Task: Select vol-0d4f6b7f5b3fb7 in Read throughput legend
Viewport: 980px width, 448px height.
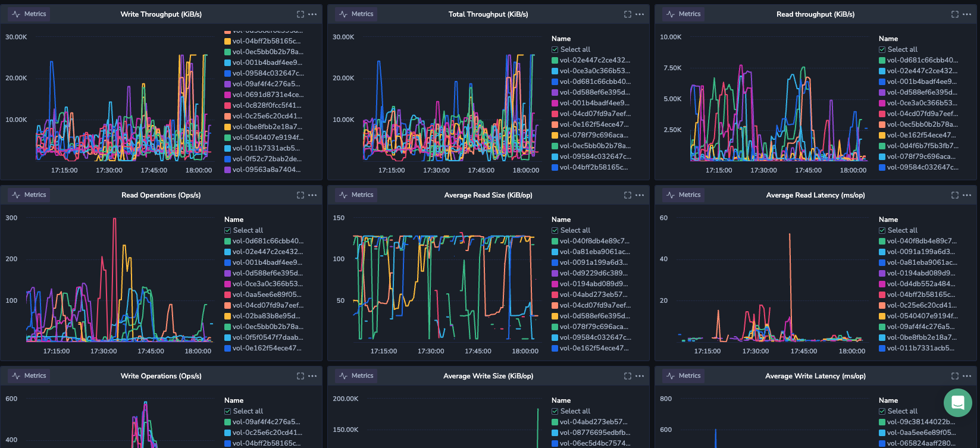Action: (x=919, y=146)
